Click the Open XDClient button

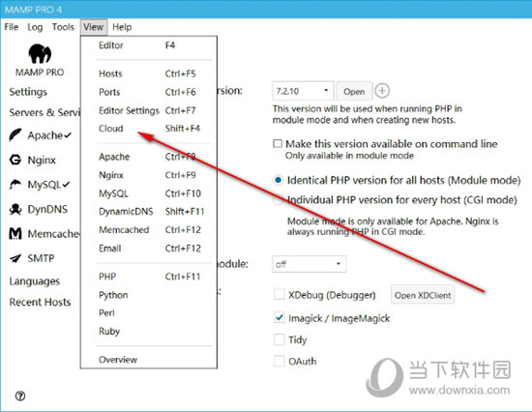(423, 295)
